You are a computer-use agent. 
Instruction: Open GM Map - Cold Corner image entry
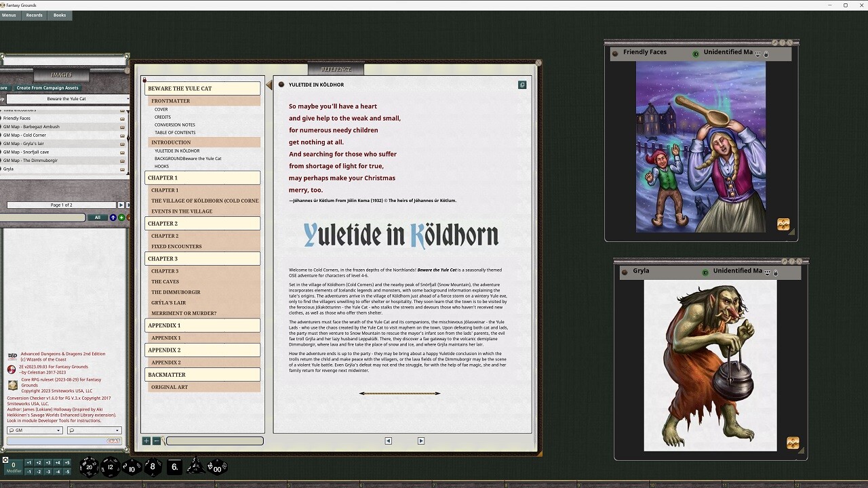(24, 135)
